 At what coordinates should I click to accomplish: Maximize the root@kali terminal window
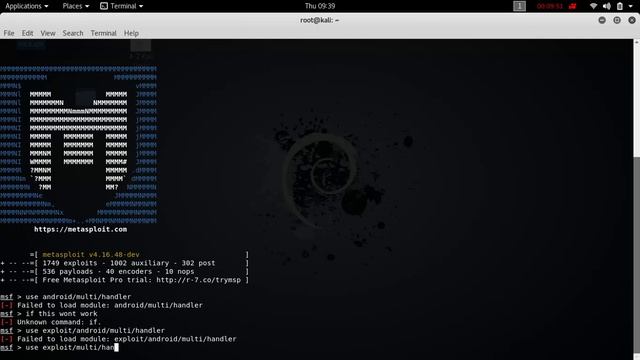[x=617, y=20]
